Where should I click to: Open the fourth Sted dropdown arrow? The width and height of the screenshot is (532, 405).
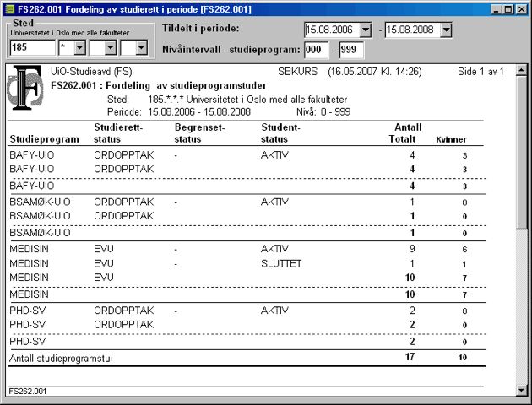[x=142, y=48]
